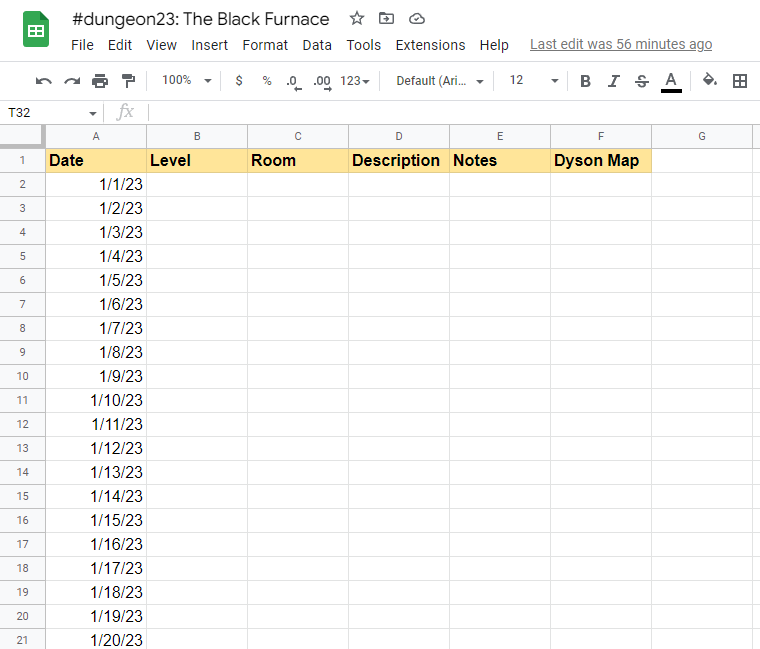Select the cell containing 1/4/23

(96, 256)
